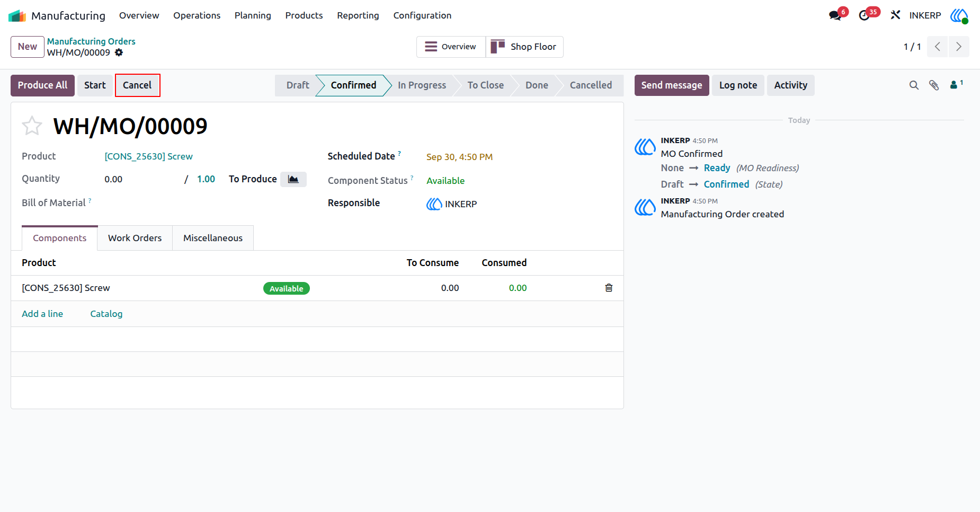Screen dimensions: 980x512
Task: Click the Log note button
Action: (738, 85)
